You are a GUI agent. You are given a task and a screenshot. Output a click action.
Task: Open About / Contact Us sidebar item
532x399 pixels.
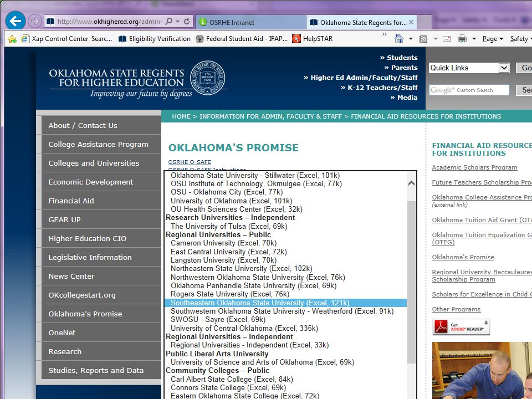[x=101, y=125]
